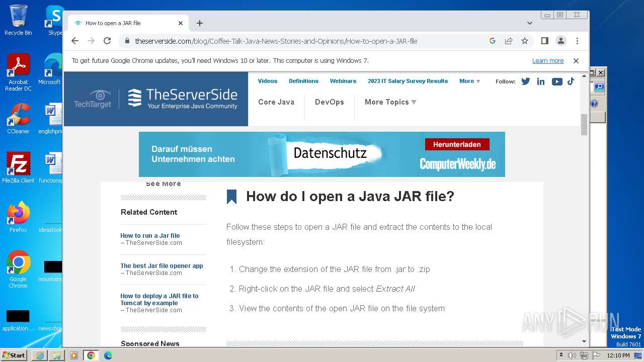The image size is (644, 362).
Task: Show hidden system tray icons
Action: 561,355
